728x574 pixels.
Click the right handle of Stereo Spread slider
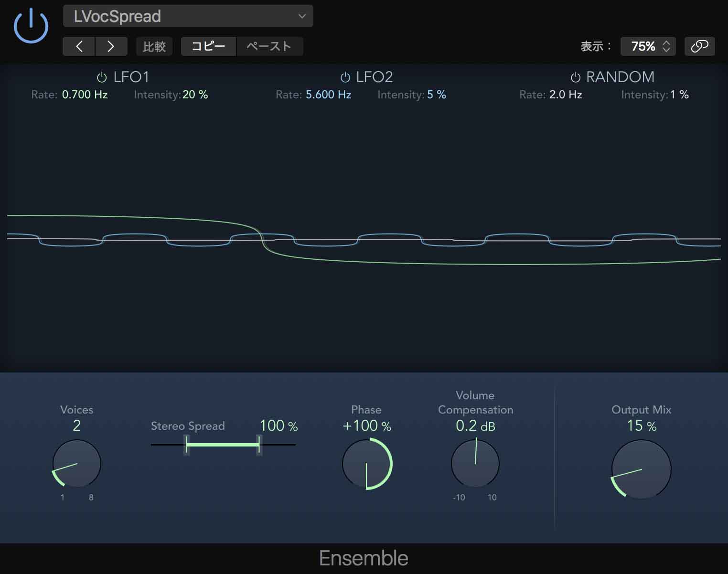[x=259, y=445]
